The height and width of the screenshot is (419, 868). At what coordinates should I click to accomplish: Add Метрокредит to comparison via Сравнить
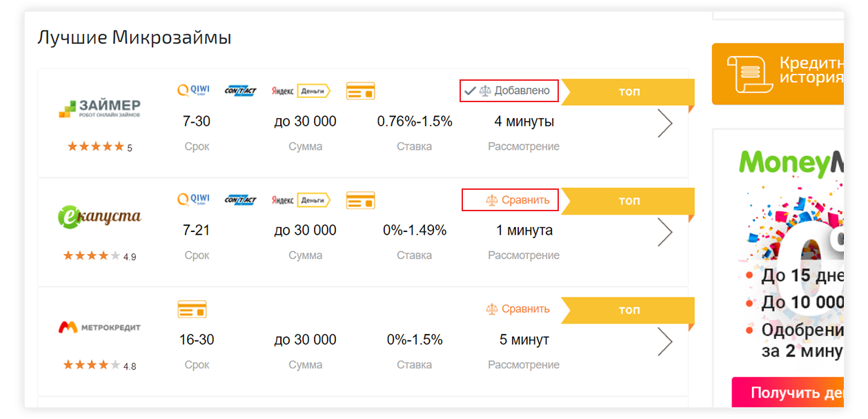(x=517, y=309)
